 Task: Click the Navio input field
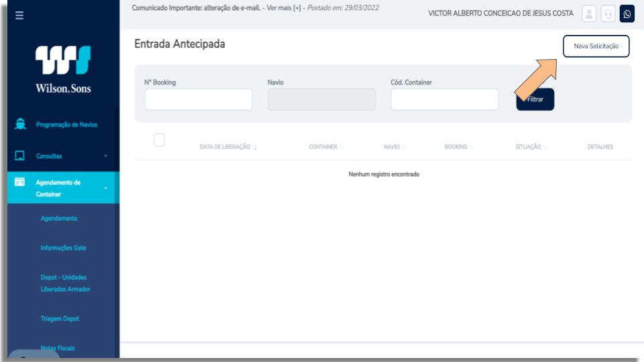(321, 99)
